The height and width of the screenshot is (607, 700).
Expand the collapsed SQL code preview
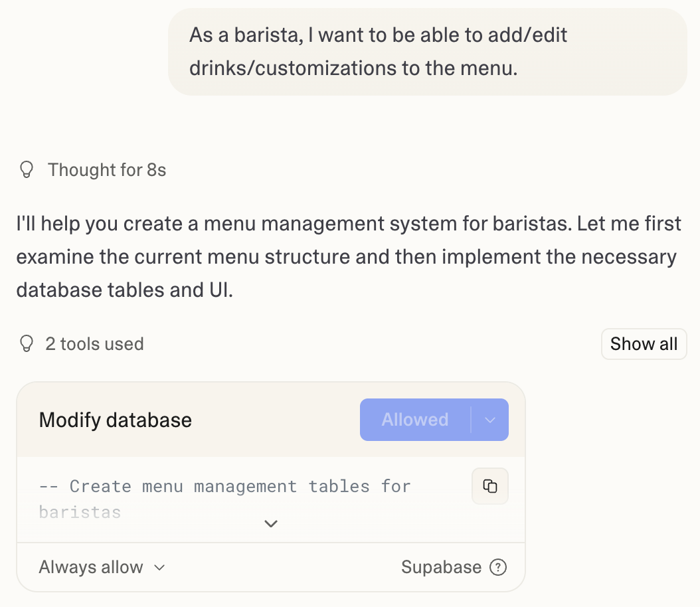point(270,524)
